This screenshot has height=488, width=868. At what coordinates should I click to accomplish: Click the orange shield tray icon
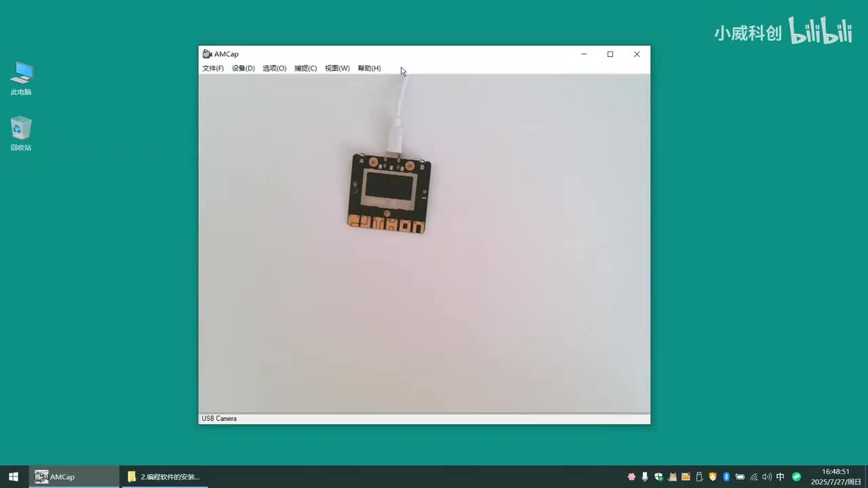point(713,477)
